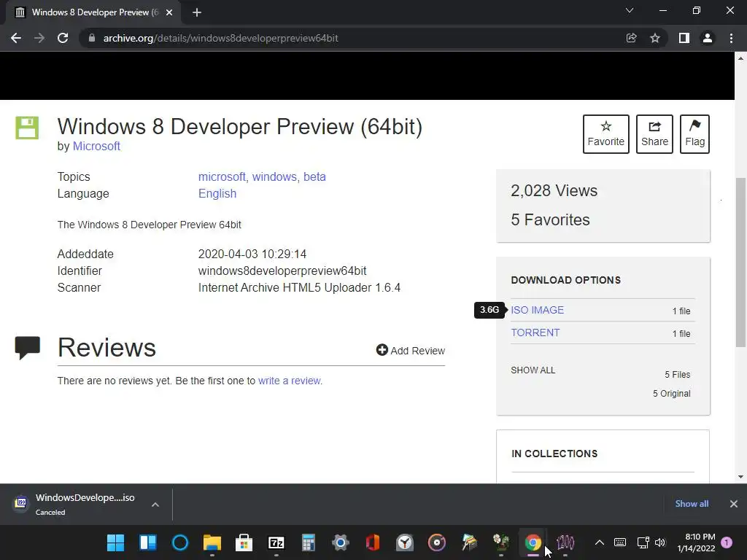
Task: Open Cortana from the taskbar
Action: point(180,542)
